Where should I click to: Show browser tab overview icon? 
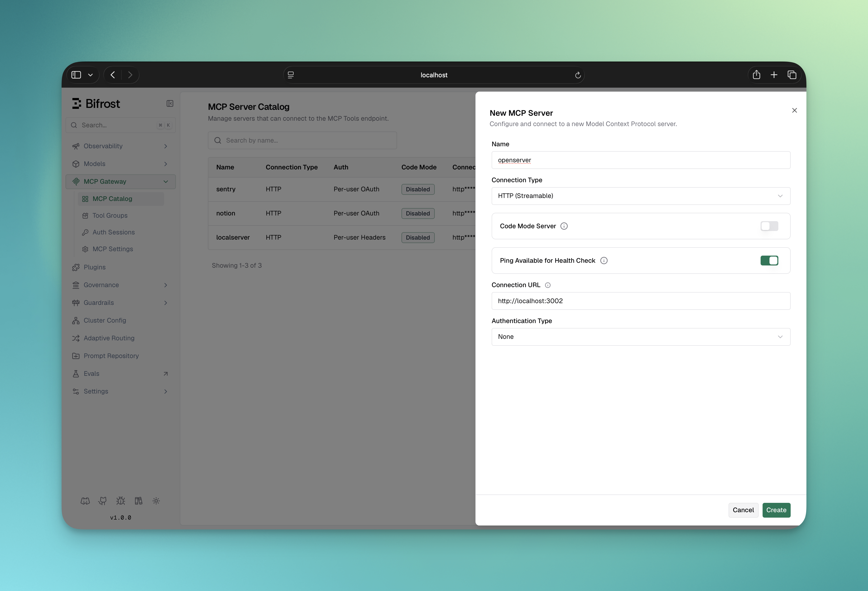[x=792, y=75]
